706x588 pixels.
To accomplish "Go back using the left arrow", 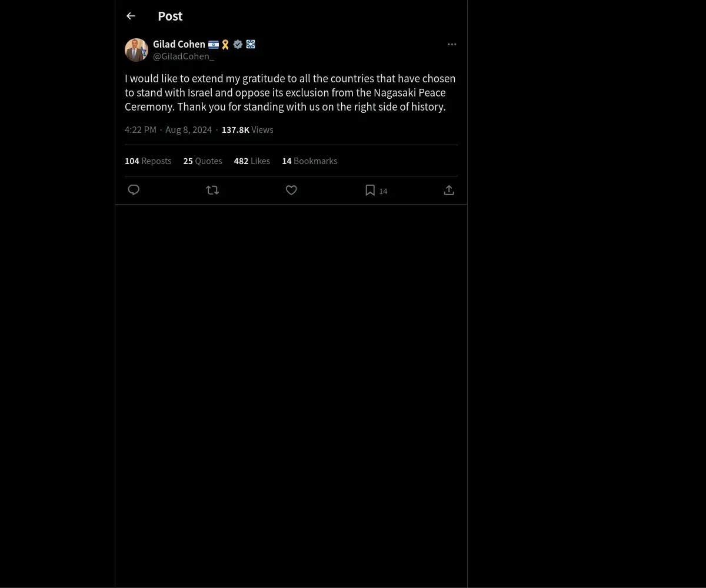I will [x=131, y=16].
